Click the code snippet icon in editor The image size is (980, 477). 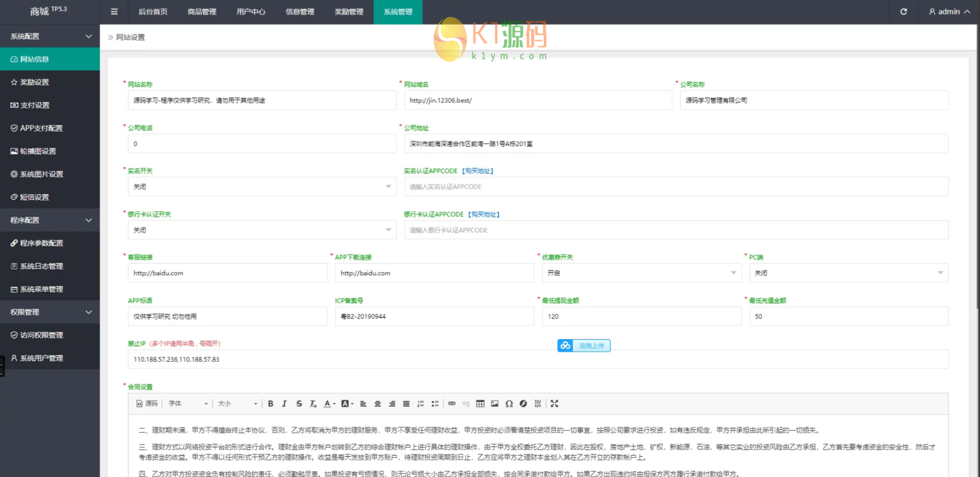pos(538,404)
